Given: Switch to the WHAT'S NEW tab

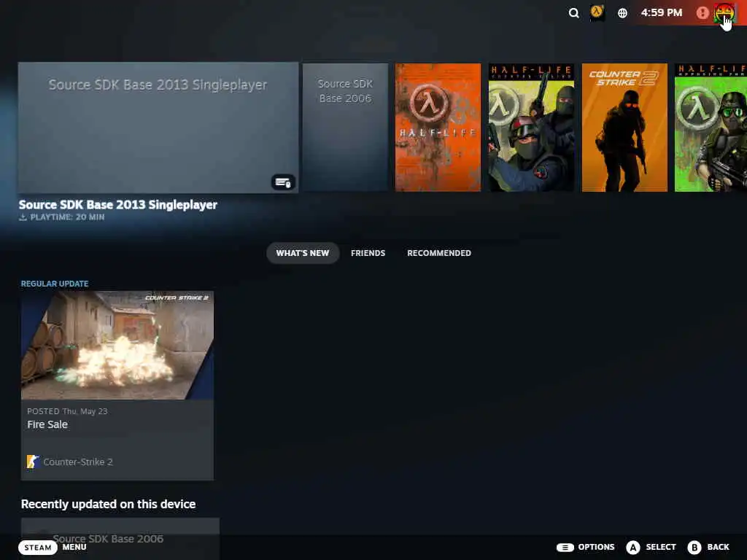Looking at the screenshot, I should click(x=303, y=253).
